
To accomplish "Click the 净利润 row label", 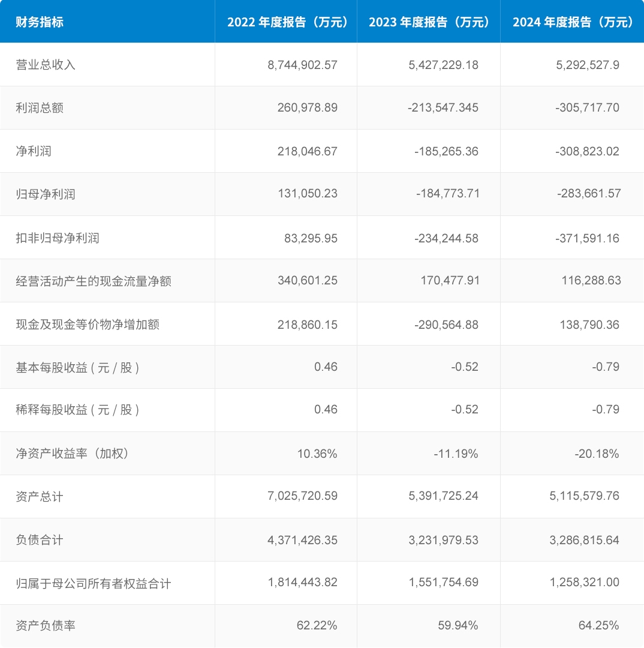I will (x=31, y=151).
